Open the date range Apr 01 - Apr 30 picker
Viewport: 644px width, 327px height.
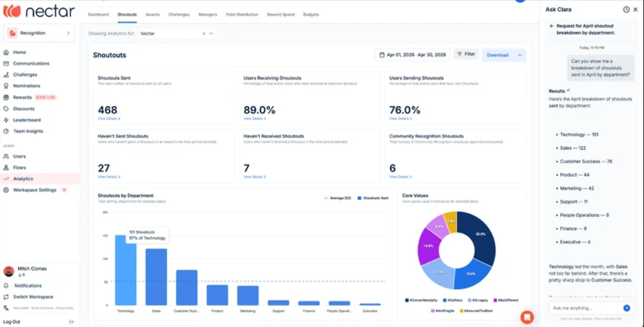[413, 55]
